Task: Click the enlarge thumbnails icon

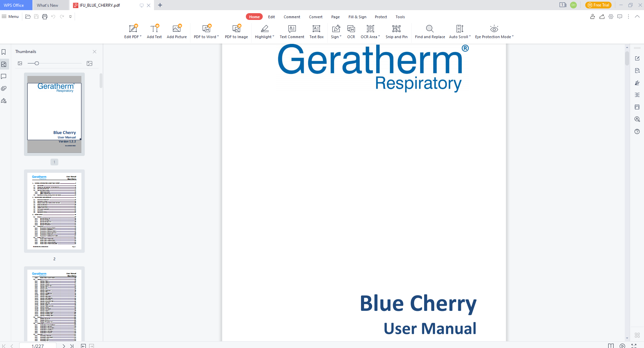Action: (x=89, y=63)
